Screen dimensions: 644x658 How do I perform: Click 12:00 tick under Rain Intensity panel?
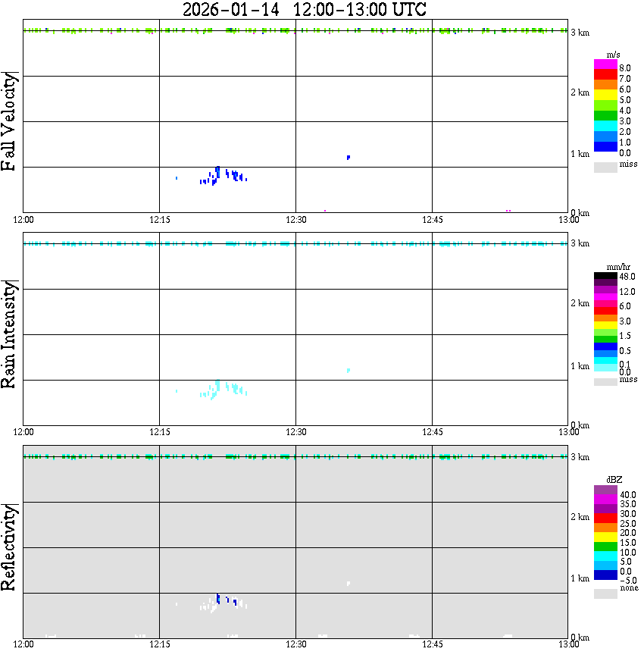click(x=23, y=432)
